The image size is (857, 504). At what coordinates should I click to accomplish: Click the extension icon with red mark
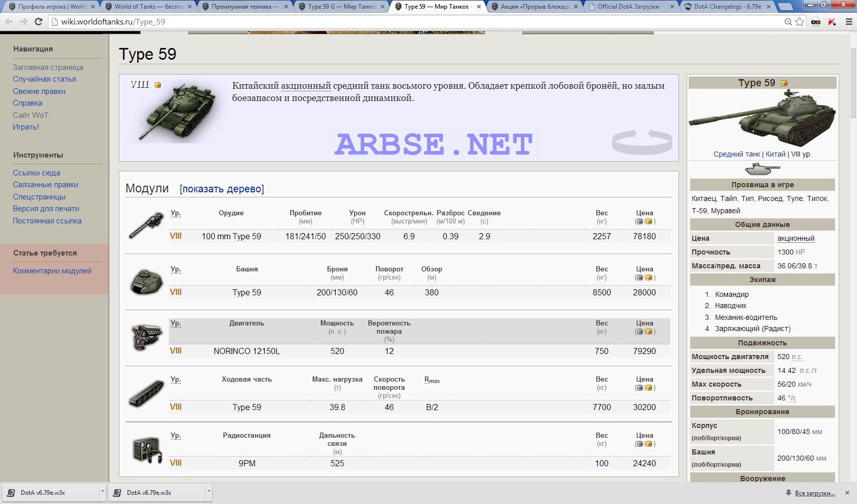coord(832,21)
